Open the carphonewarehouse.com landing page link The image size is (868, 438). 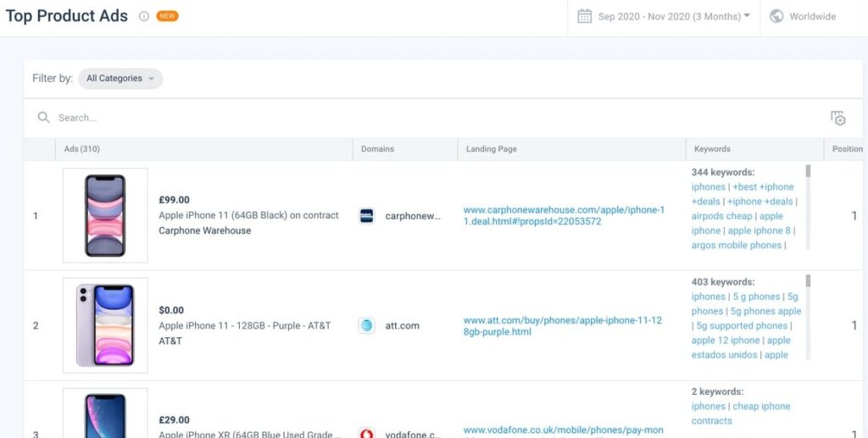(x=564, y=216)
